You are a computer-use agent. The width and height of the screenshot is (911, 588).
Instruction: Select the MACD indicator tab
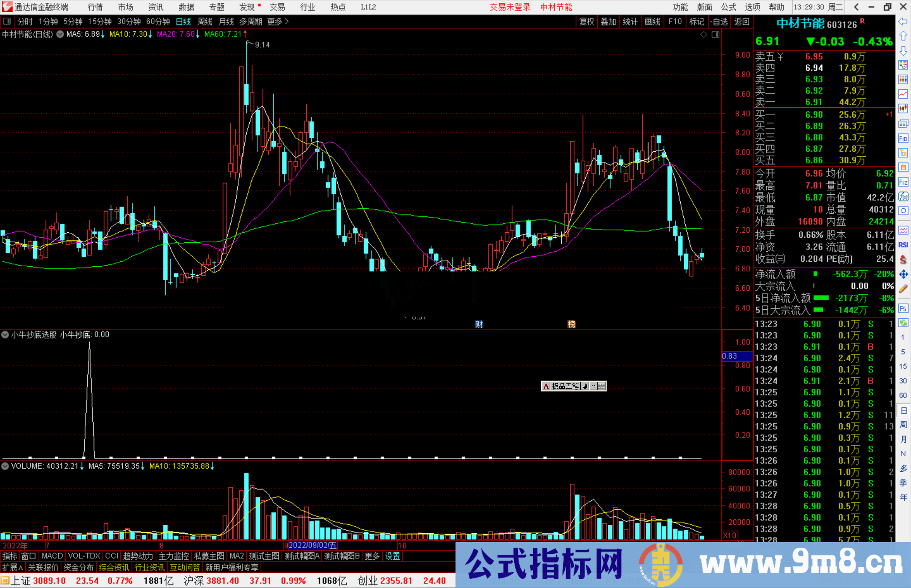52,556
